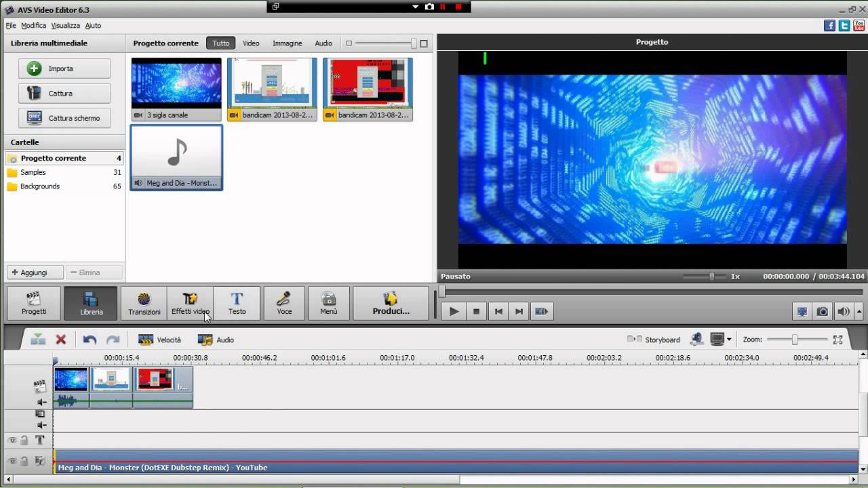The width and height of the screenshot is (868, 488).
Task: Click the Produci... button
Action: click(x=391, y=303)
